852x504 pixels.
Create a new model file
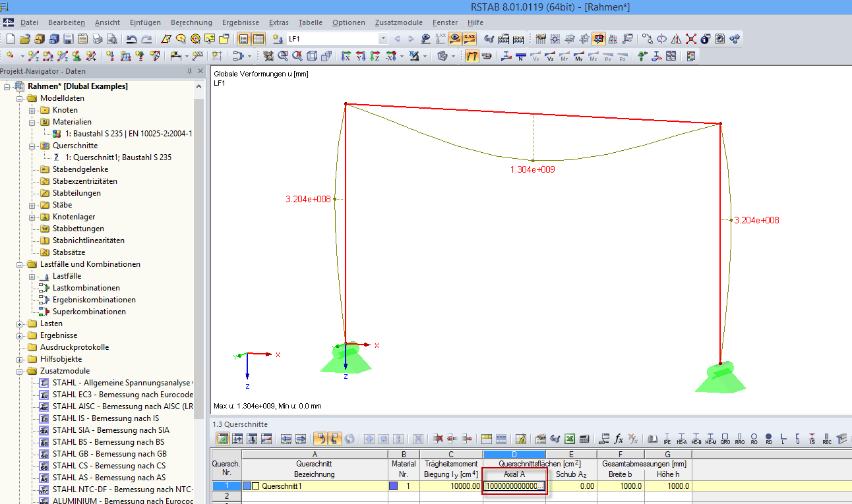tap(10, 39)
